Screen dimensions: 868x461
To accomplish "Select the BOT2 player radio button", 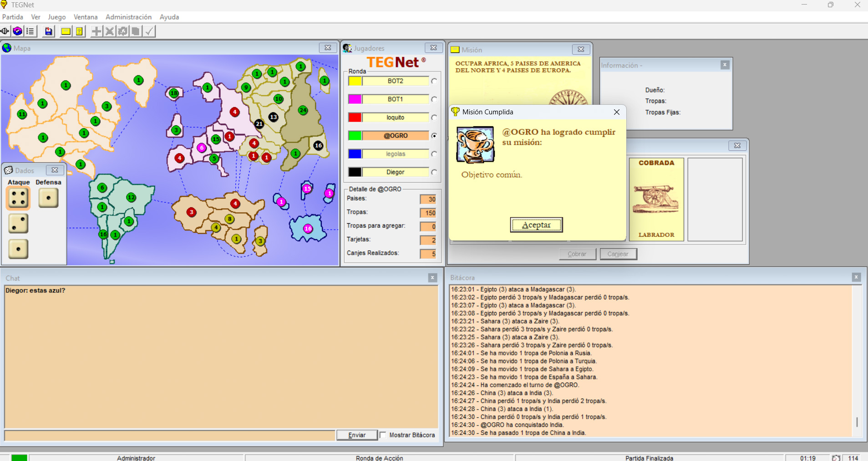I will 434,81.
